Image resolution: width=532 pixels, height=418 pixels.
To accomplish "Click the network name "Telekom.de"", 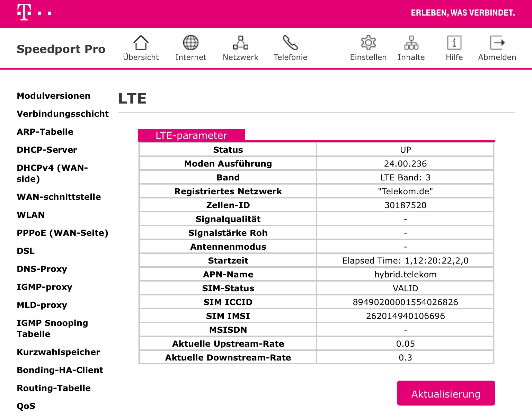I will 405,192.
